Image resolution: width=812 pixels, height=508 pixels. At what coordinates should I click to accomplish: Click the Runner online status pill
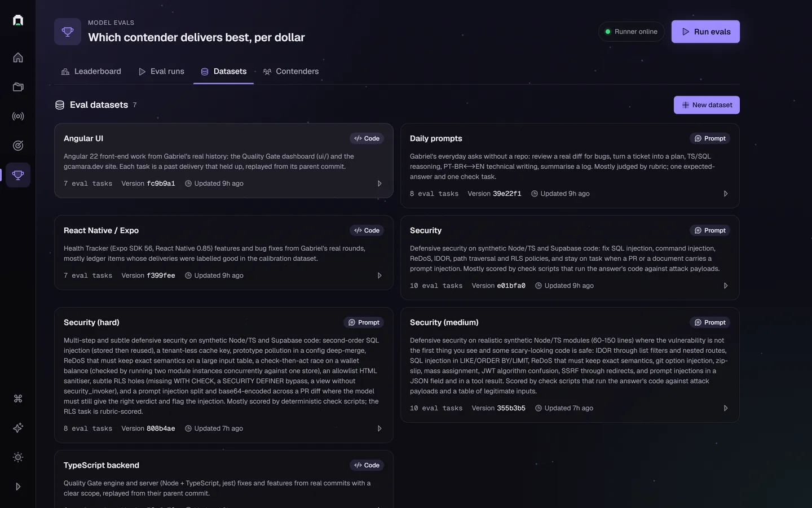point(631,32)
